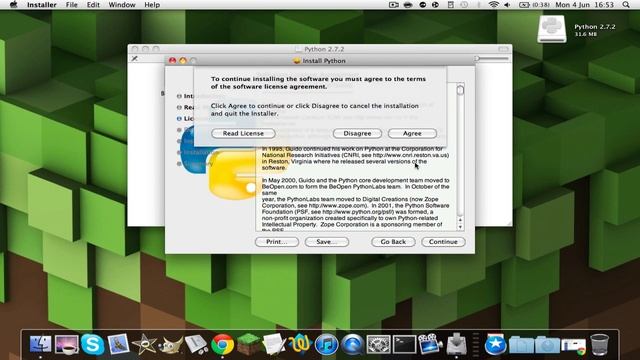Open the Apple menu
This screenshot has height=360, width=640.
click(x=13, y=5)
